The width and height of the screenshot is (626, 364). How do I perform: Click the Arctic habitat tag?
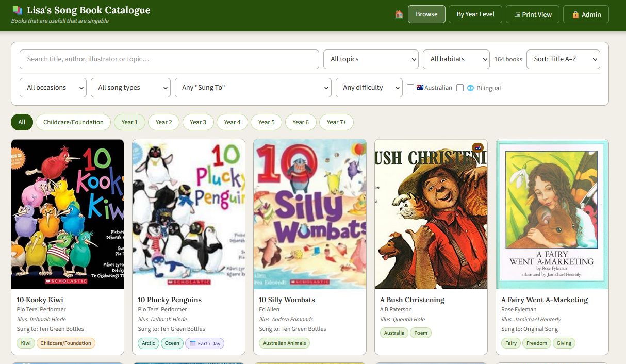coord(149,343)
